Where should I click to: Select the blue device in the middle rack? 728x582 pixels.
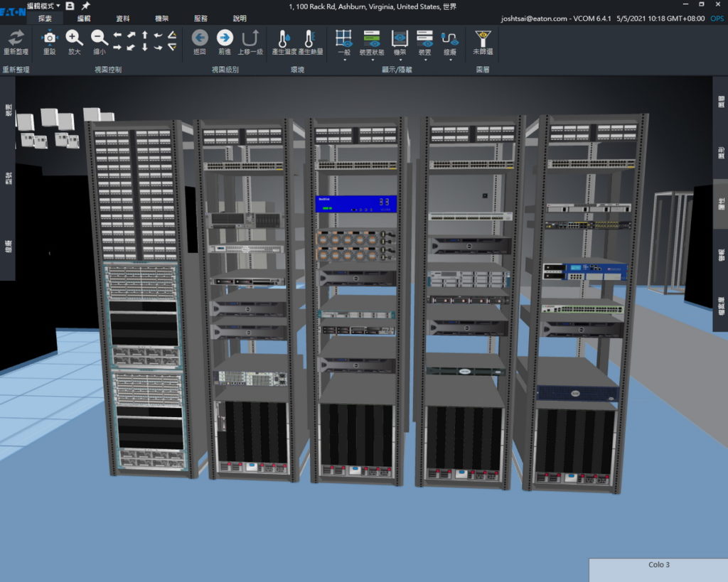[x=355, y=204]
